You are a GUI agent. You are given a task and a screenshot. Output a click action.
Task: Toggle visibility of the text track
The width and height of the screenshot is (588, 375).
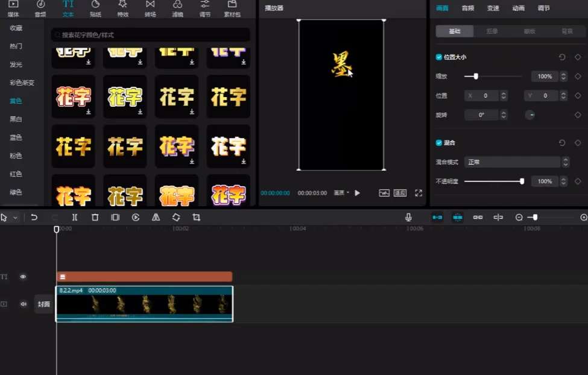tap(23, 277)
